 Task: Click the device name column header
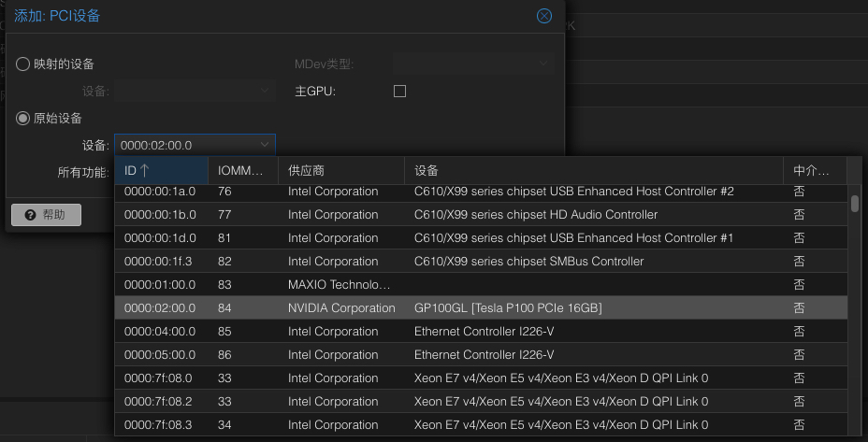click(x=594, y=171)
